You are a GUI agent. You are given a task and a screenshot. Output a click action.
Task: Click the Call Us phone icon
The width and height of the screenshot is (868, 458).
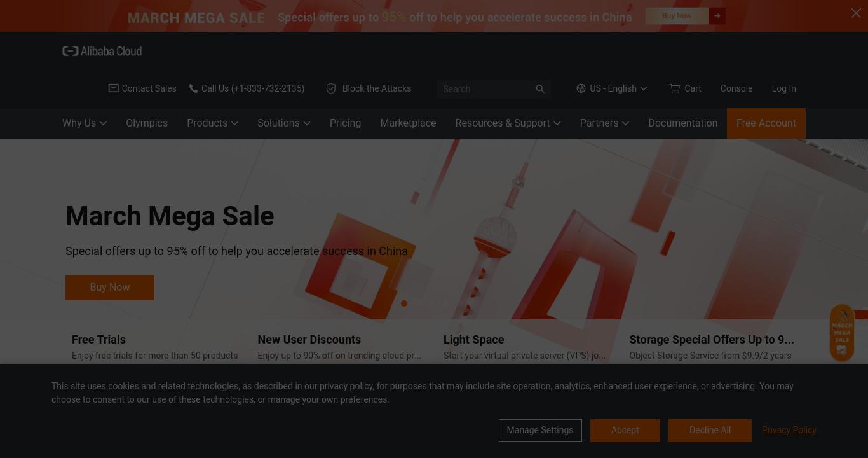point(193,88)
